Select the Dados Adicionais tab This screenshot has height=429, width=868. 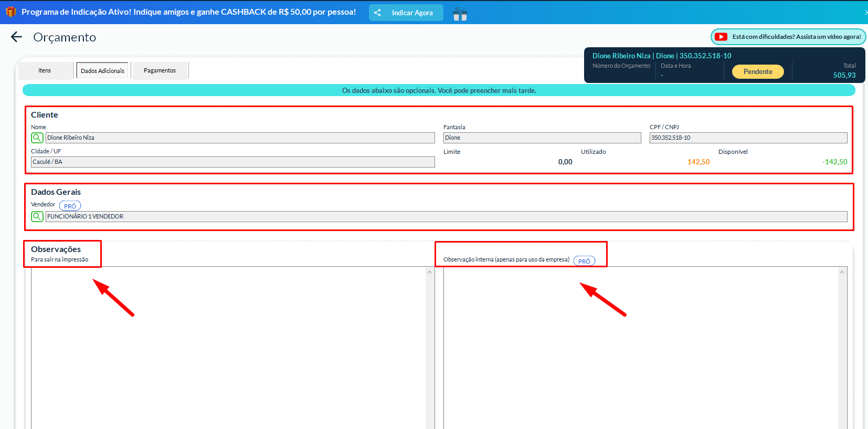pos(102,70)
